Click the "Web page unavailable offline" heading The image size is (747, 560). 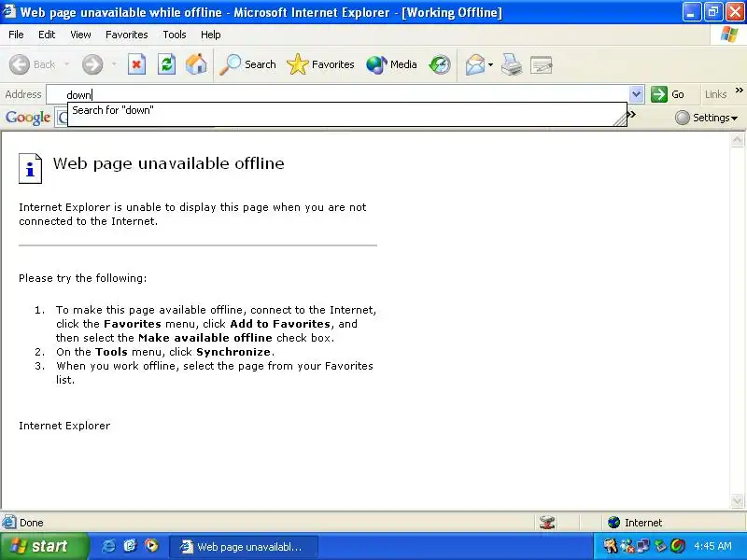169,163
